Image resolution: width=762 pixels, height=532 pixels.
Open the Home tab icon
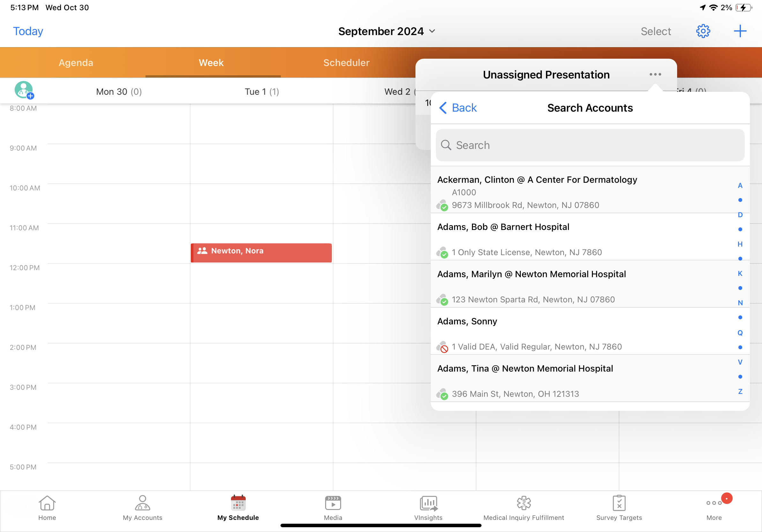coord(47,507)
